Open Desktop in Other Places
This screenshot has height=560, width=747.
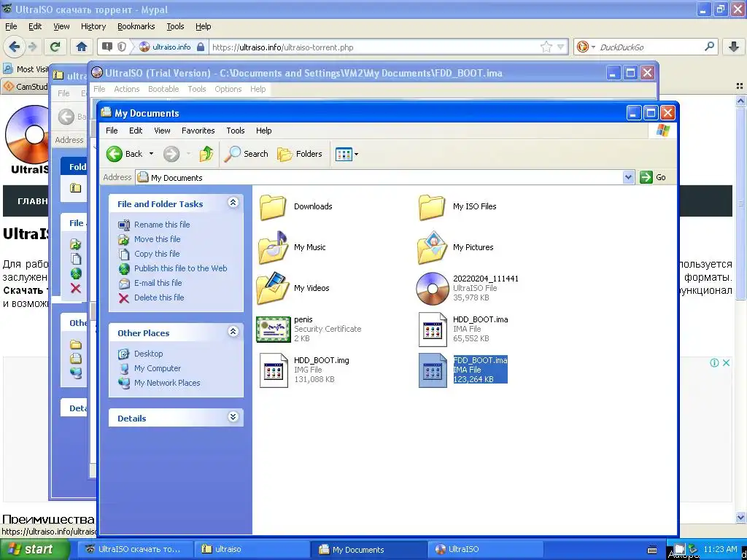pyautogui.click(x=148, y=354)
